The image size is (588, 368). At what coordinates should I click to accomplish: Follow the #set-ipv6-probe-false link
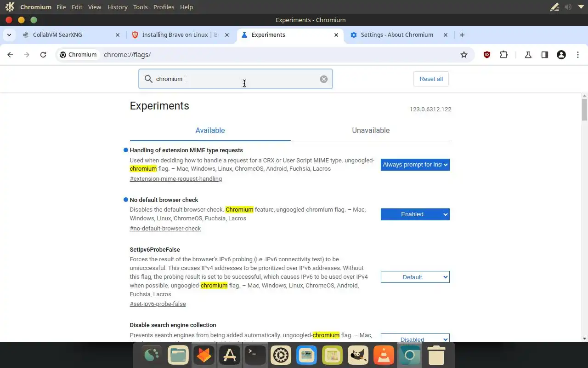[158, 304]
